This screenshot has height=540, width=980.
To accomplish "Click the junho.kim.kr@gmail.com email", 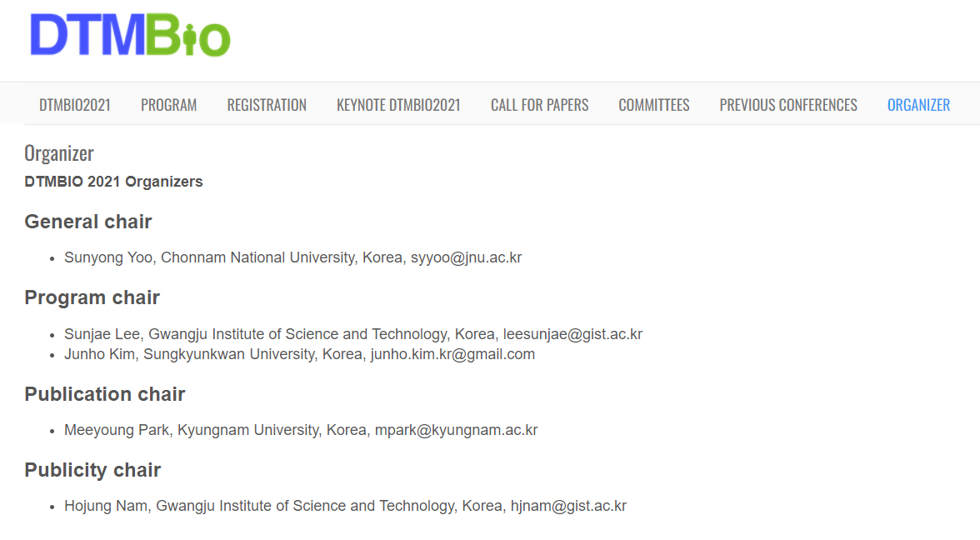I will click(x=452, y=354).
